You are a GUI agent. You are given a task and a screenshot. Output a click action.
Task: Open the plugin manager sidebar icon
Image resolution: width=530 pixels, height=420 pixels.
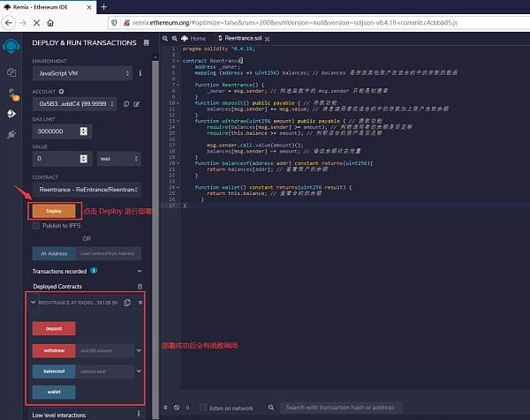11,134
